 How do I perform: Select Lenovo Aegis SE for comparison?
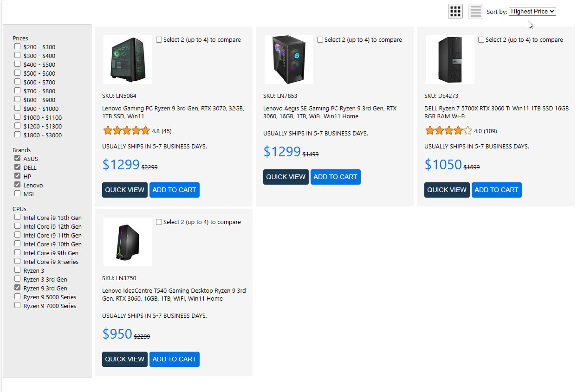coord(320,40)
